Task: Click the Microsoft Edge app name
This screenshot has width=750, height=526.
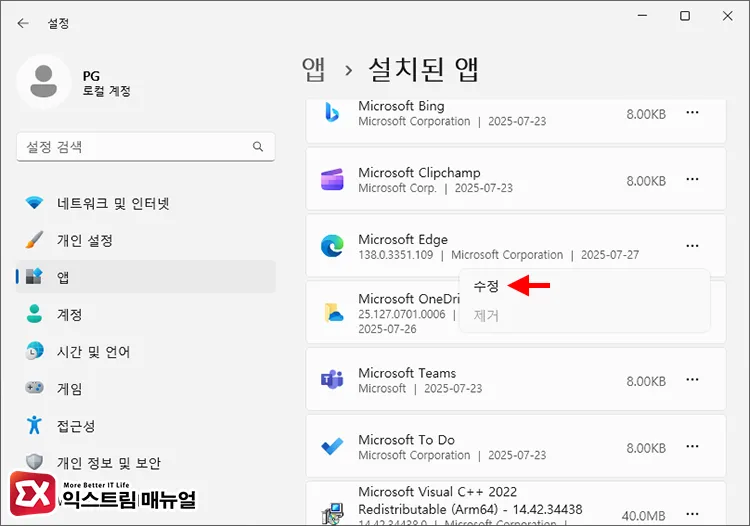Action: pos(403,239)
